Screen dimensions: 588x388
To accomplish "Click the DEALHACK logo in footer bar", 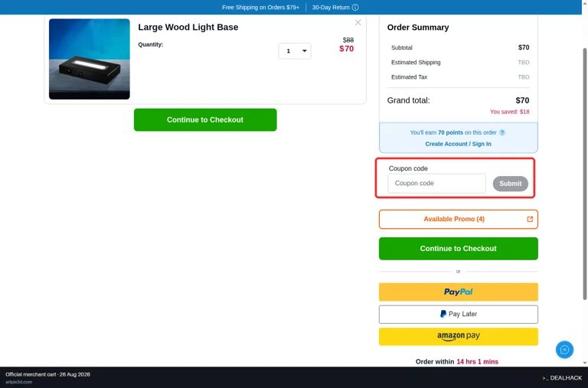I will pos(562,378).
